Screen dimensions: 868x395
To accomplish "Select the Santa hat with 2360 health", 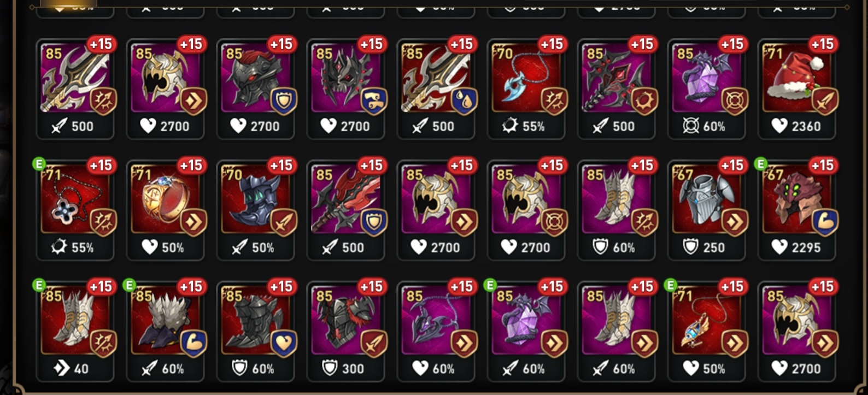I will [796, 89].
